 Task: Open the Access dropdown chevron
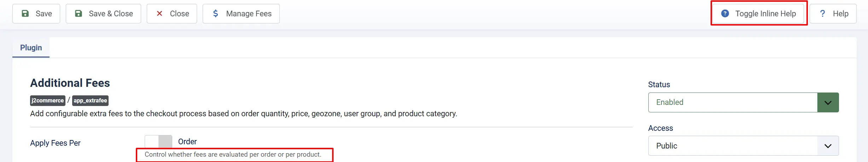[x=828, y=146]
